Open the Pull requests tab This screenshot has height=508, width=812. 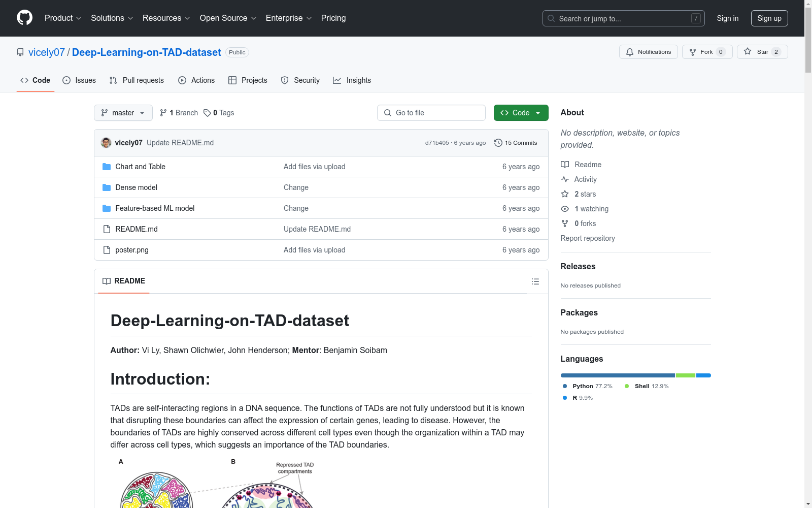(137, 80)
